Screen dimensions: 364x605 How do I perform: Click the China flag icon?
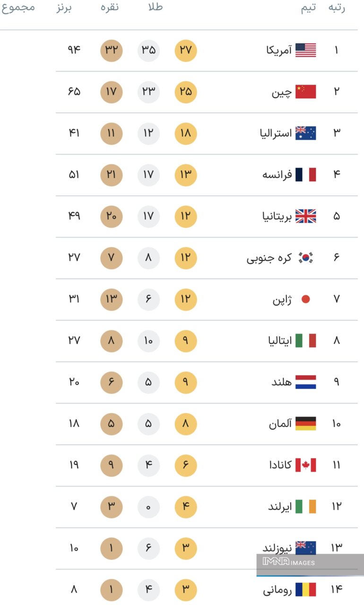pyautogui.click(x=305, y=92)
